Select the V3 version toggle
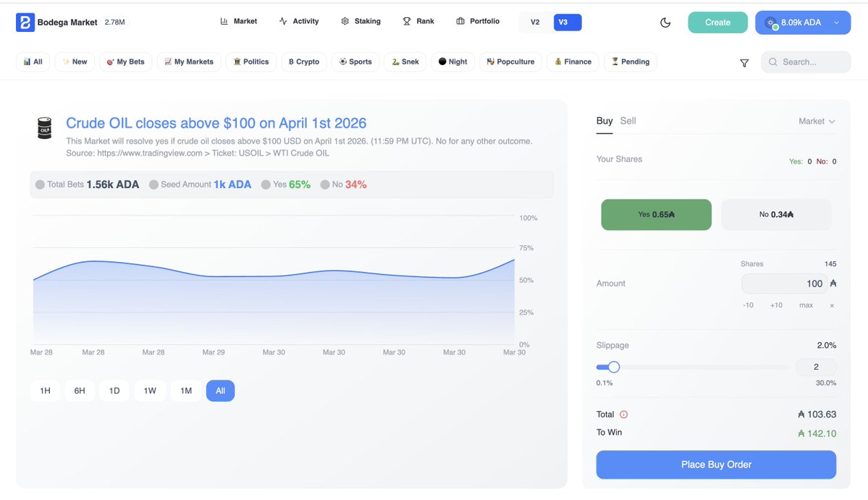The height and width of the screenshot is (500, 868). click(x=568, y=22)
